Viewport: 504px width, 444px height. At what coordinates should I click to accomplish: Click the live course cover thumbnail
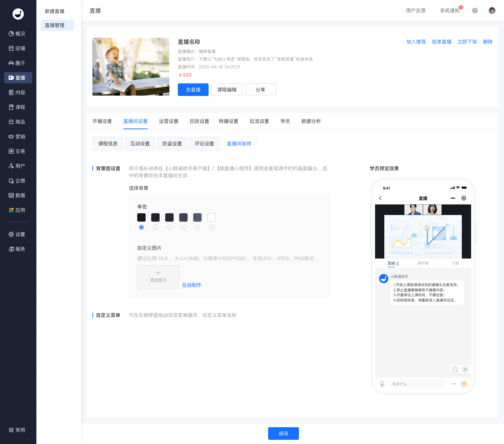click(x=131, y=67)
